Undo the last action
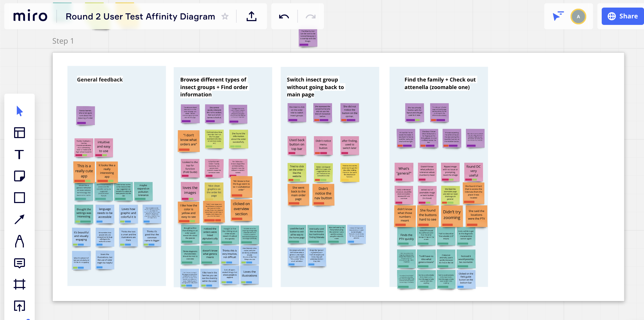 284,17
